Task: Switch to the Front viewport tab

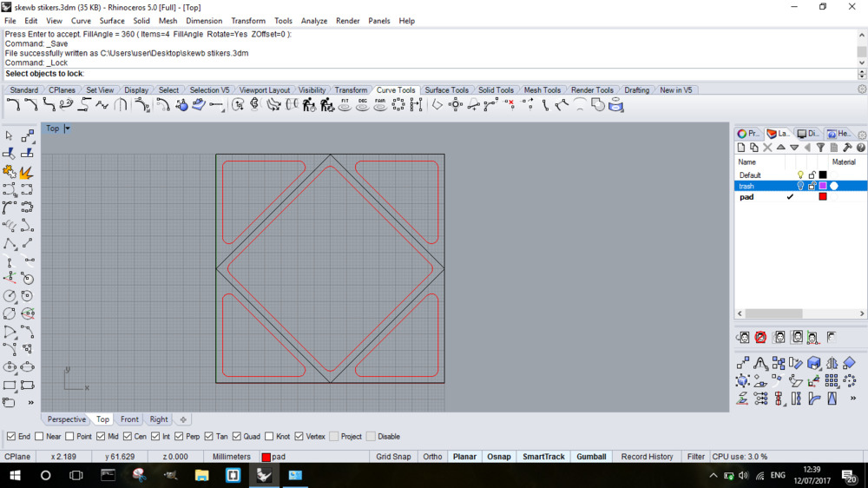Action: (x=129, y=419)
